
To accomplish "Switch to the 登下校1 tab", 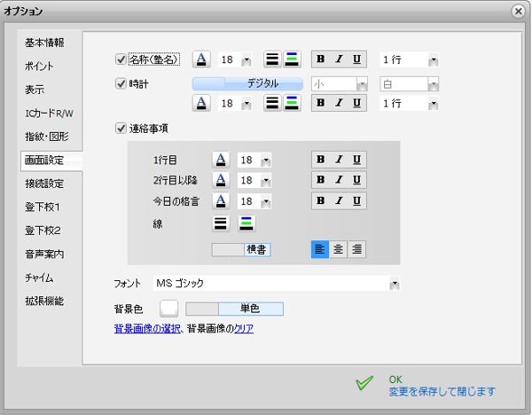I will pyautogui.click(x=43, y=207).
